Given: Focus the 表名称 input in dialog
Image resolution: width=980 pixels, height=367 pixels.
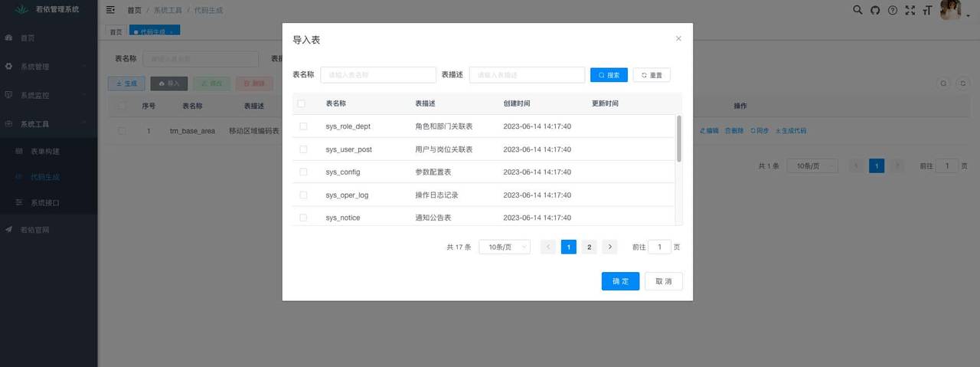Looking at the screenshot, I should 378,75.
